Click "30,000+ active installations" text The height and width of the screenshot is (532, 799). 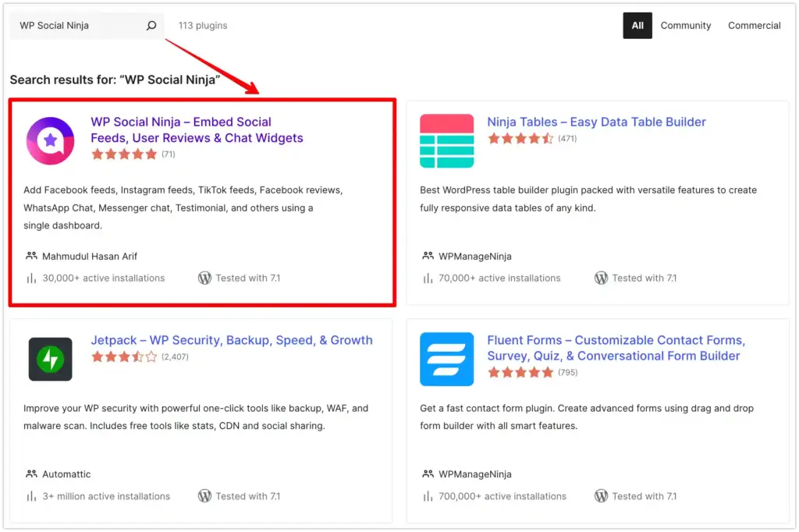[104, 278]
